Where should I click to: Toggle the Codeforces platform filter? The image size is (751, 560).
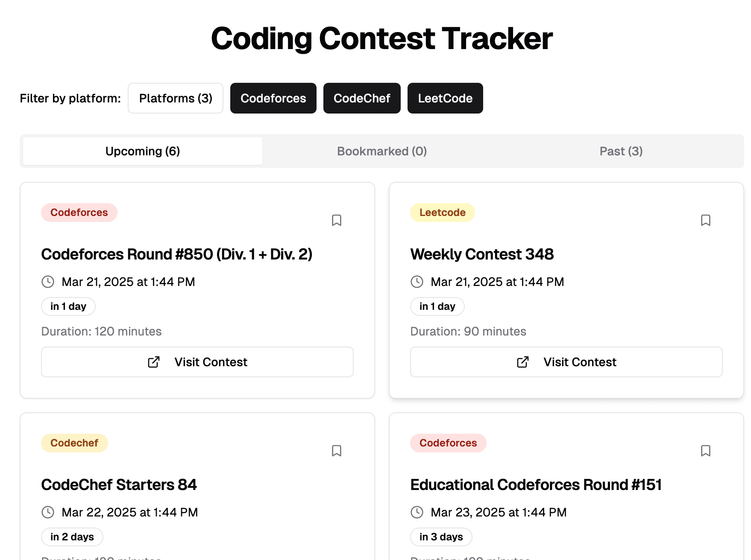click(273, 98)
